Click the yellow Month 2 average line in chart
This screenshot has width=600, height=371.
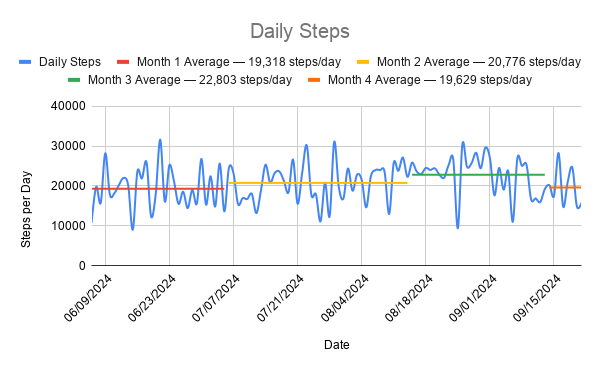318,183
